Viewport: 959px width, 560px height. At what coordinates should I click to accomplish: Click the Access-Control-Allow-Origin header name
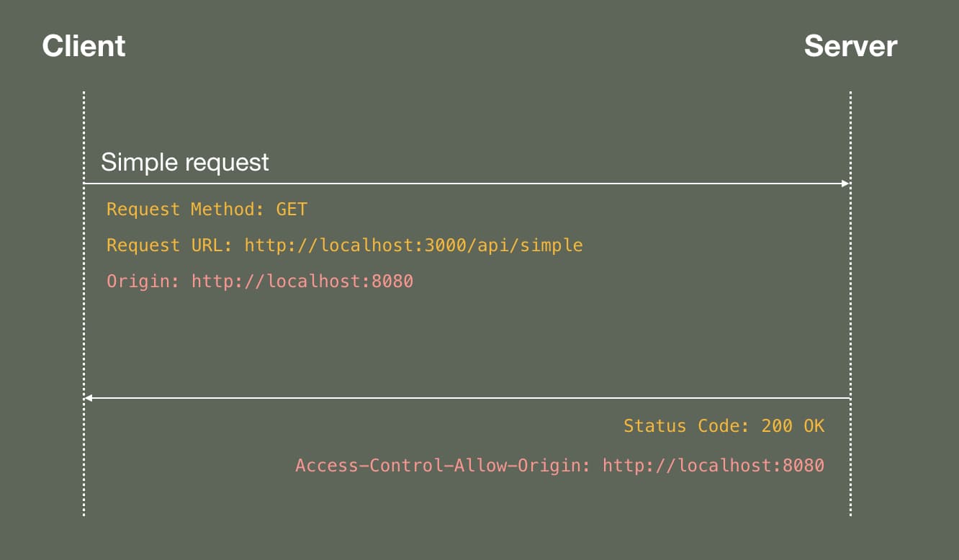pos(442,465)
